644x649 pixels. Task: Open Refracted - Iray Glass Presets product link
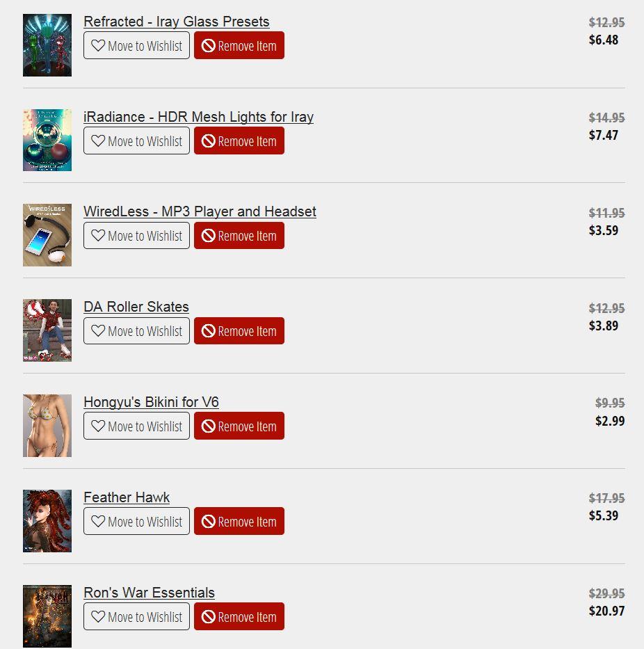tap(177, 22)
